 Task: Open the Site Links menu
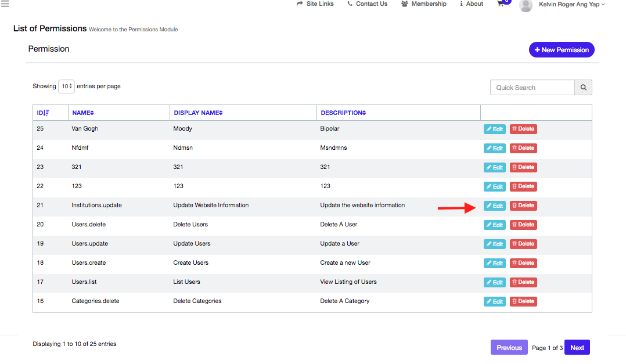click(x=315, y=3)
